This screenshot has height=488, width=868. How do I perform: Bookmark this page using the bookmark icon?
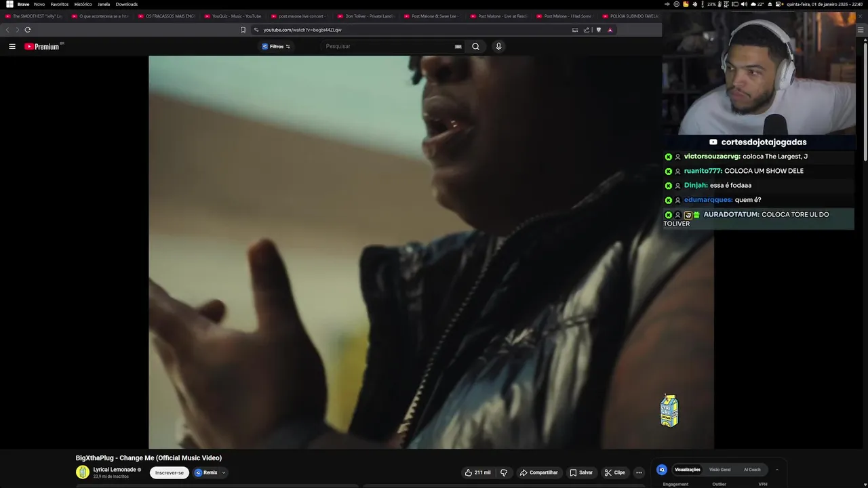(243, 30)
